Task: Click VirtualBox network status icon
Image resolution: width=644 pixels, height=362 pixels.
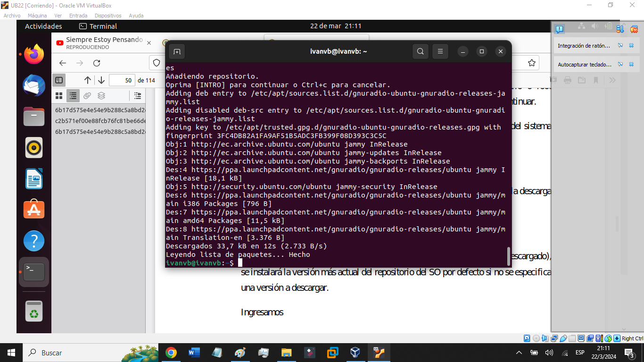Action: [x=554, y=338]
